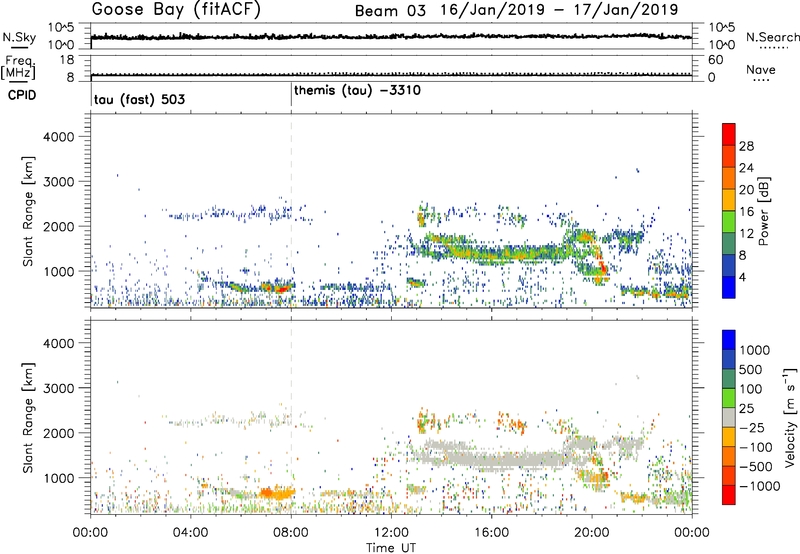Click the red bottom segment of Velocity colorbar
800x554 pixels.
coord(729,495)
